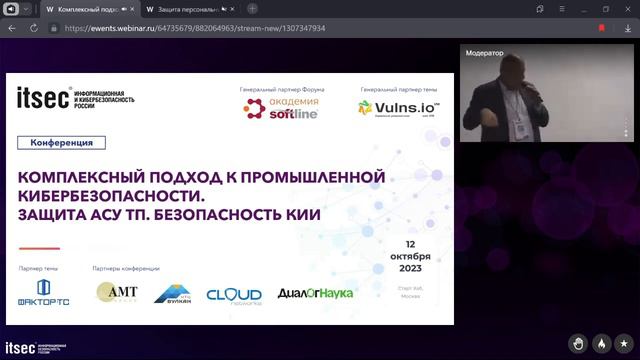Open a new browser tab with the plus button
The width and height of the screenshot is (640, 360).
(252, 9)
